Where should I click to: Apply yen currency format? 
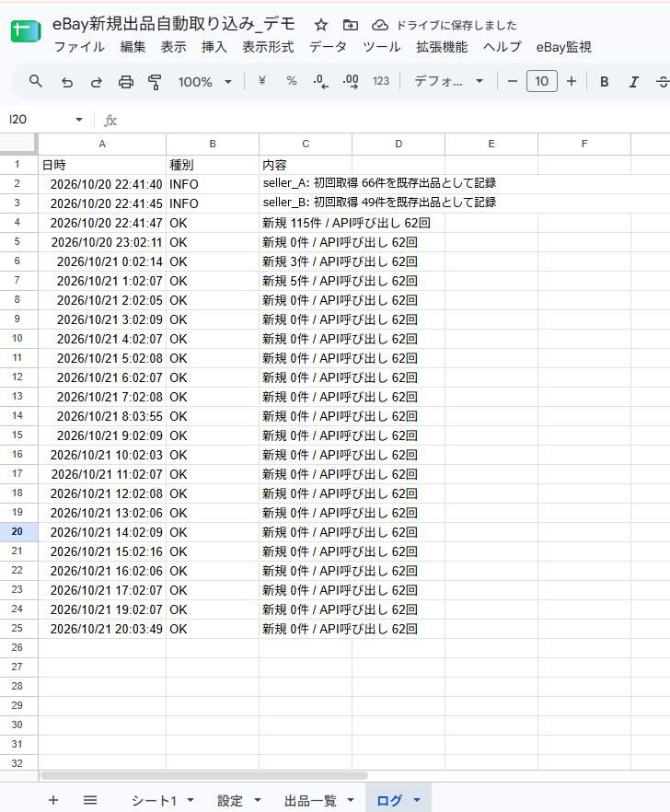(x=262, y=81)
